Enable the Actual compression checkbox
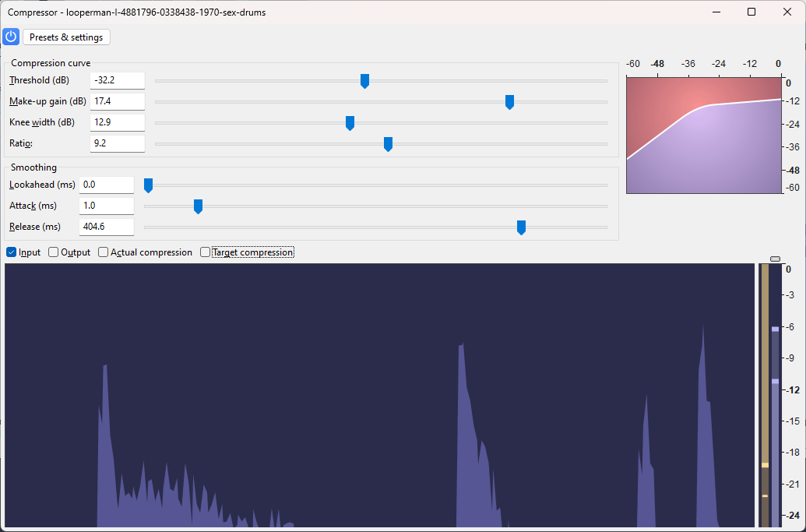Viewport: 806px width, 532px height. 103,252
